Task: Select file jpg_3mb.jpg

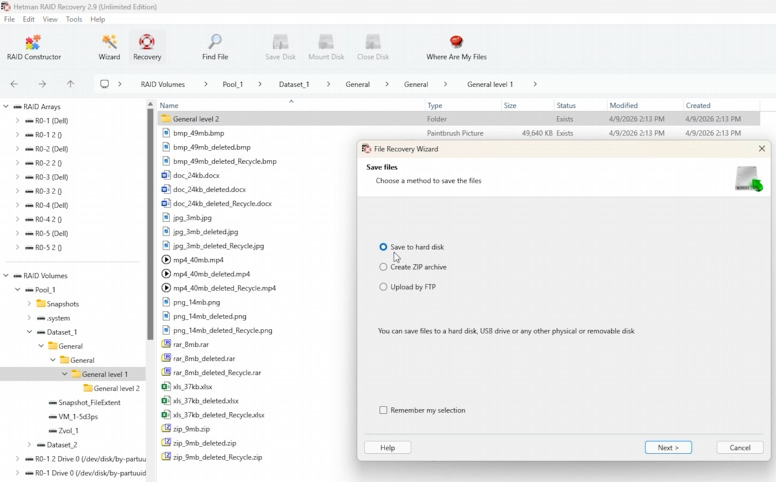Action: (x=192, y=217)
